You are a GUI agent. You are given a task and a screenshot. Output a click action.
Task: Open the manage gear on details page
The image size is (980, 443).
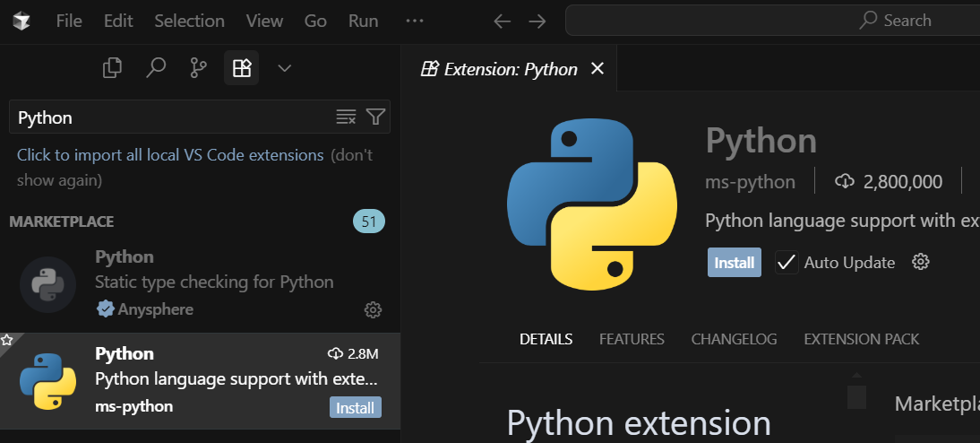tap(921, 262)
